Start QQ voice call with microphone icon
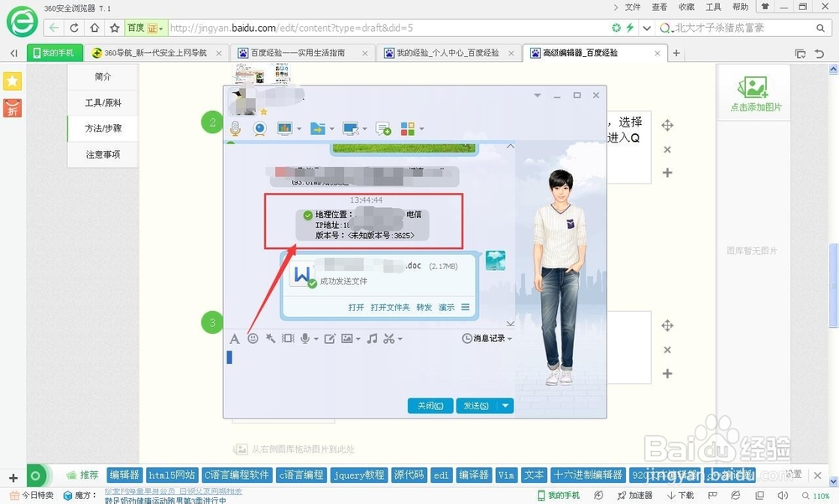 235,128
